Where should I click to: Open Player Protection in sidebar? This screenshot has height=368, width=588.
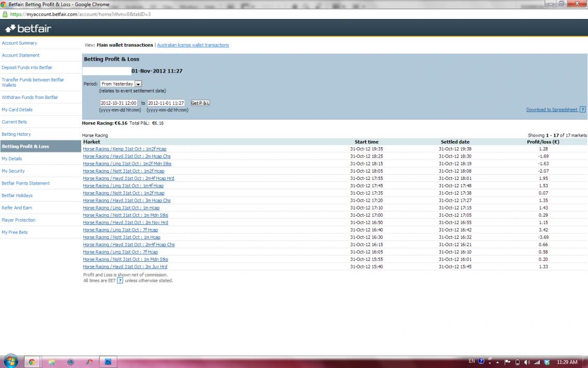(19, 220)
